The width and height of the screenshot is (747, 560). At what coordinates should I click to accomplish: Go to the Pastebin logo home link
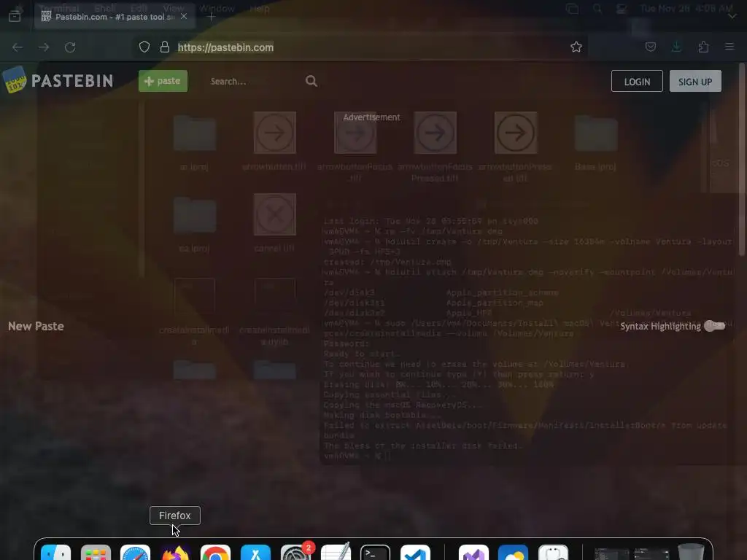point(58,80)
